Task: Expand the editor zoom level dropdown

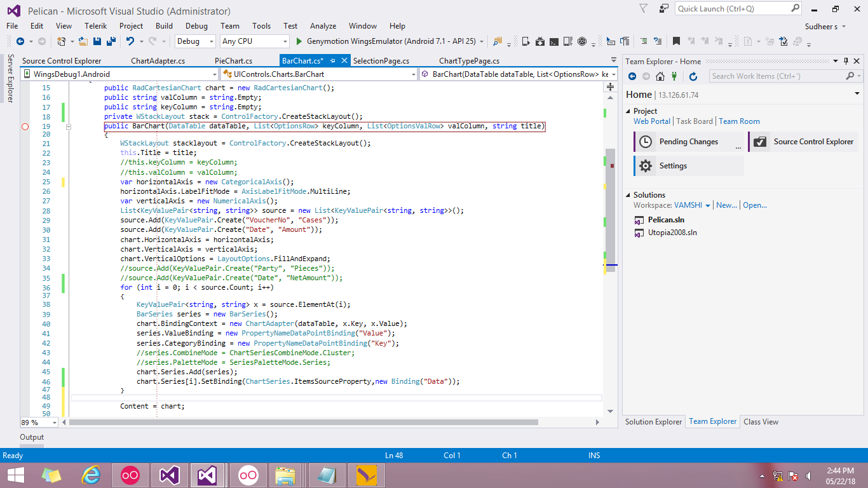Action: point(54,423)
